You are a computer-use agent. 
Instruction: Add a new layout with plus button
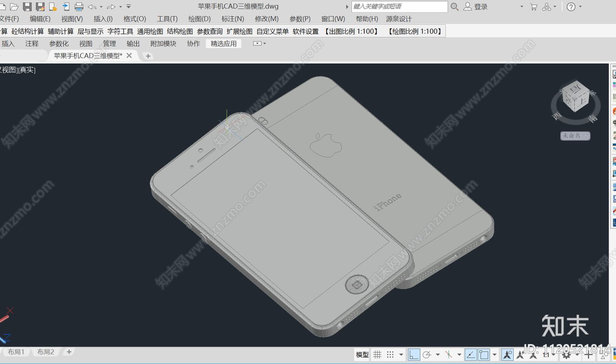coord(69,352)
